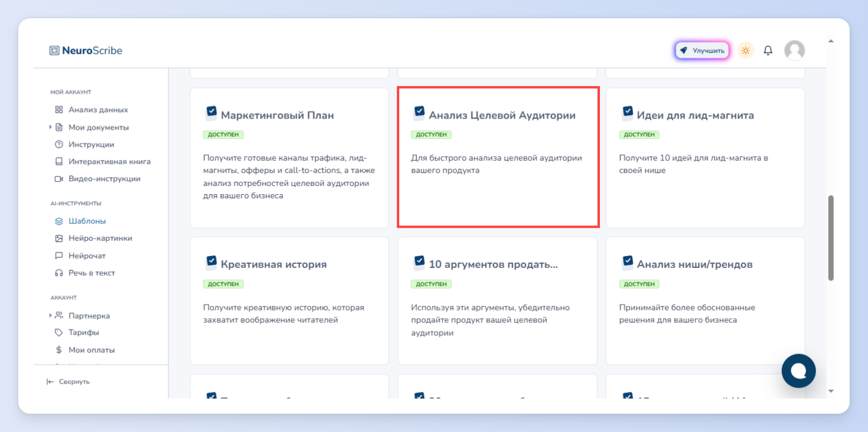Click the Идеи для лид-магнита card icon
Viewport: 868px width, 432px height.
(x=627, y=113)
